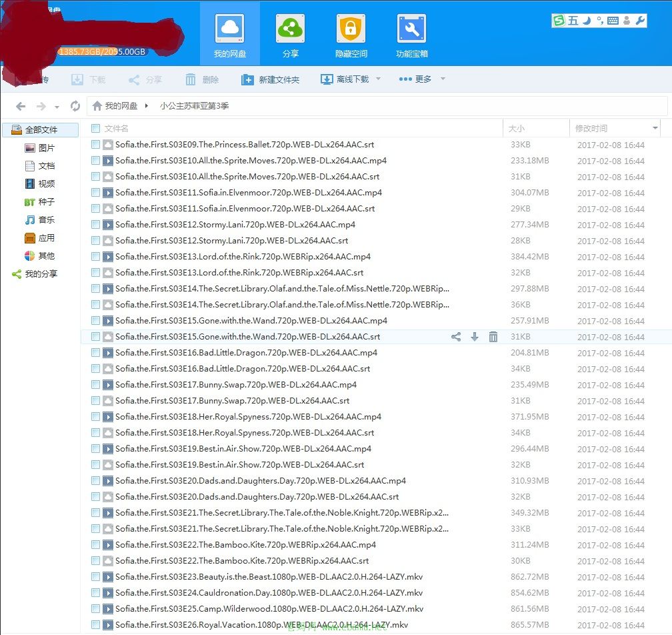Click the 删除 toolbar button
The height and width of the screenshot is (635, 672).
[x=202, y=80]
